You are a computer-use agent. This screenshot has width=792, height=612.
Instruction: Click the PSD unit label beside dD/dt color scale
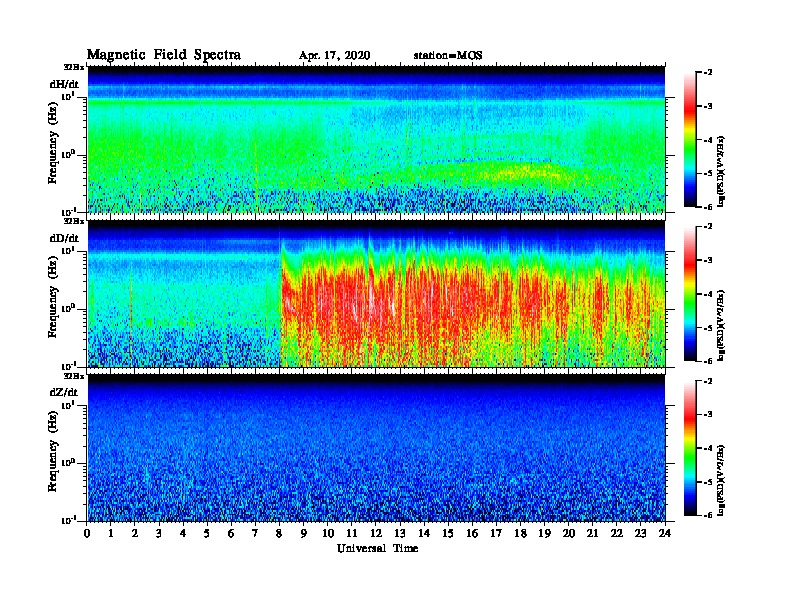coord(721,325)
